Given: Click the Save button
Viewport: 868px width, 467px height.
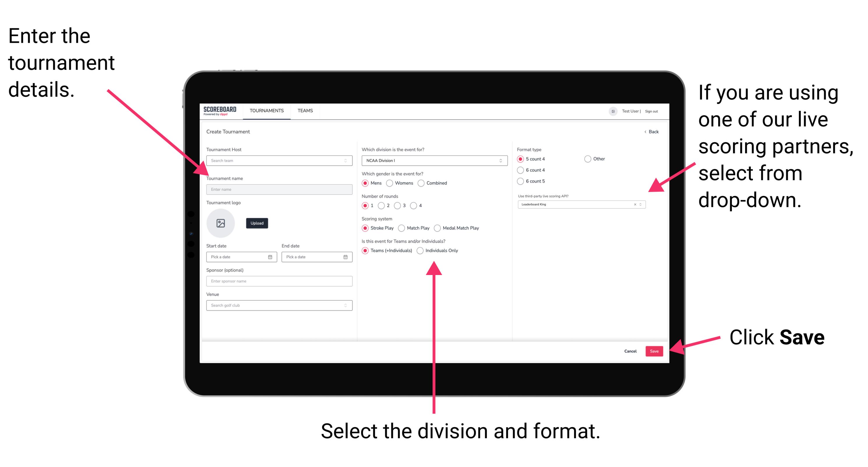Looking at the screenshot, I should click(655, 351).
